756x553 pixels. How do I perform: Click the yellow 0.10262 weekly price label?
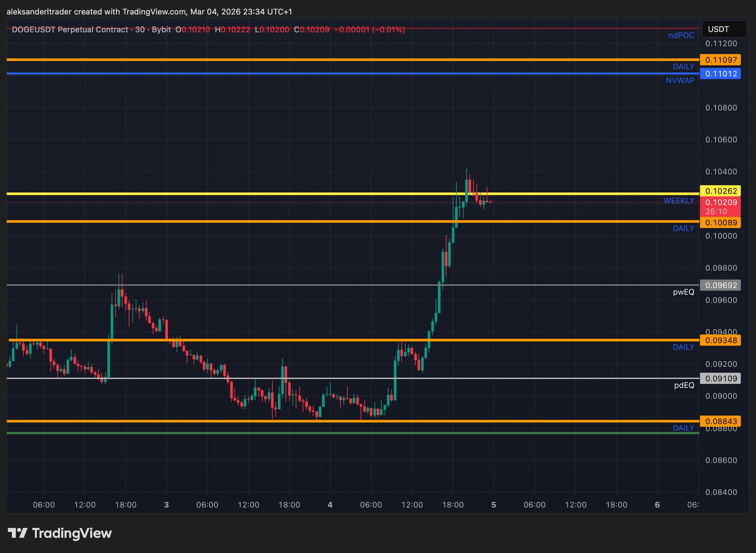720,191
